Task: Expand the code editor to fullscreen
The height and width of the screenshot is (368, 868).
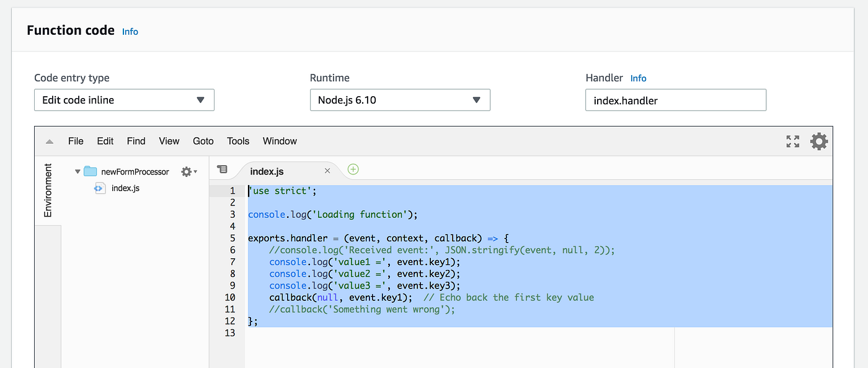Action: coord(792,141)
